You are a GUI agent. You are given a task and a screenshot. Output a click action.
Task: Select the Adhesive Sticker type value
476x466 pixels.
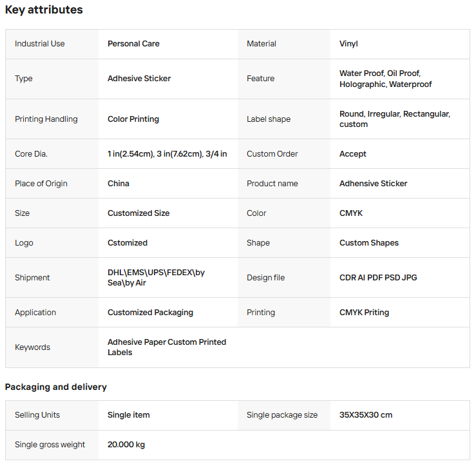click(139, 79)
